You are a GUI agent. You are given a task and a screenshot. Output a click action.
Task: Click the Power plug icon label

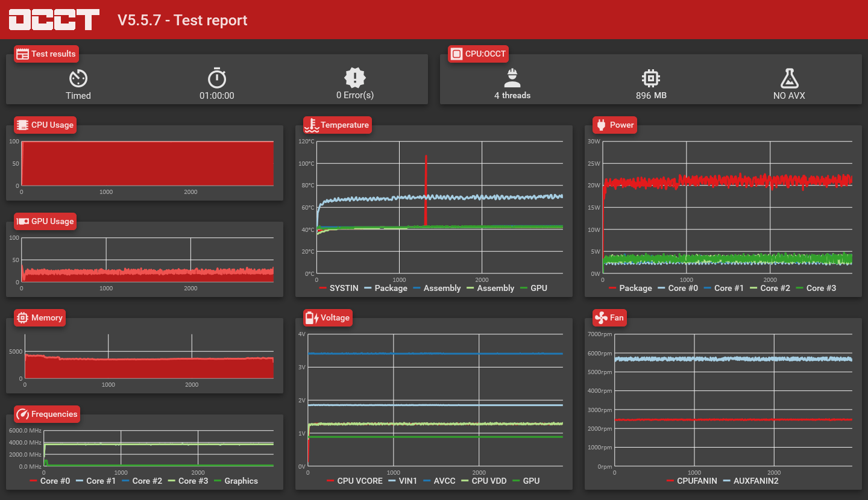click(x=601, y=125)
